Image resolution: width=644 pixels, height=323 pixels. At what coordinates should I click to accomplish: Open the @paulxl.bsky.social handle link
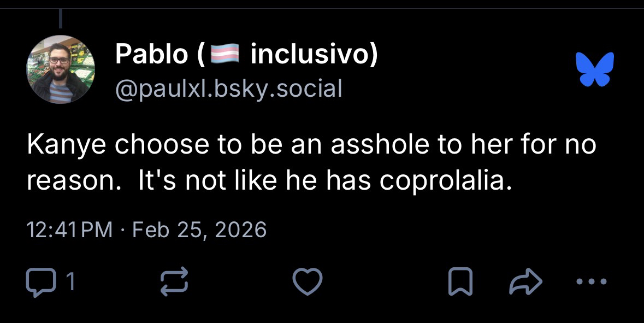pos(228,87)
